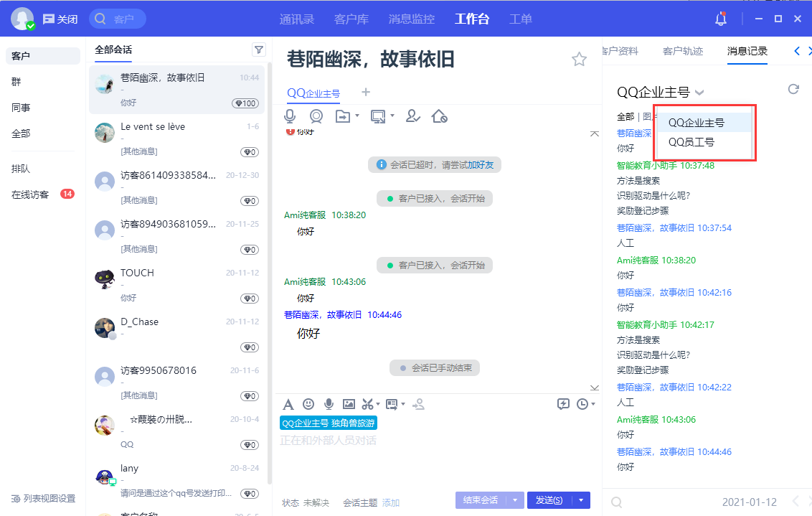Screen dimensions: 812x516
Task: Click the avatar of TOUCH in the list
Action: (105, 278)
